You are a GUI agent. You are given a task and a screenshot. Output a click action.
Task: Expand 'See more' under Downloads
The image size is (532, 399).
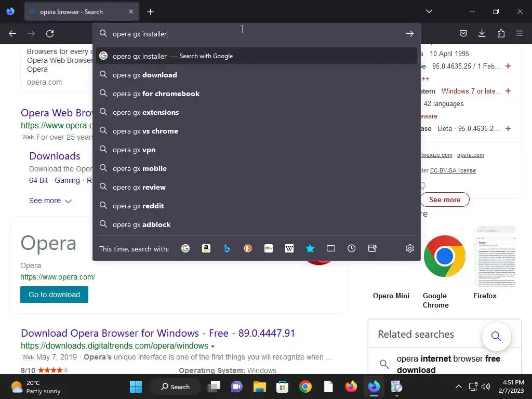point(50,201)
